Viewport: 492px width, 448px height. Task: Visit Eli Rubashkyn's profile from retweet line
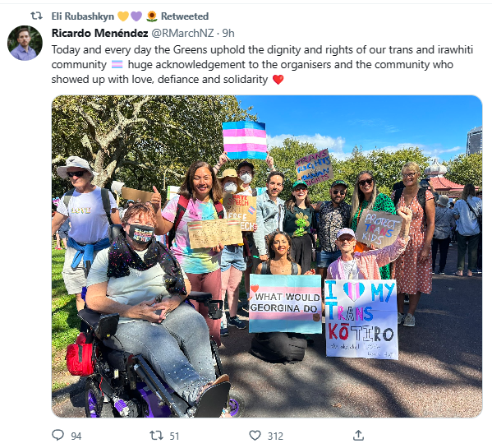pos(82,16)
